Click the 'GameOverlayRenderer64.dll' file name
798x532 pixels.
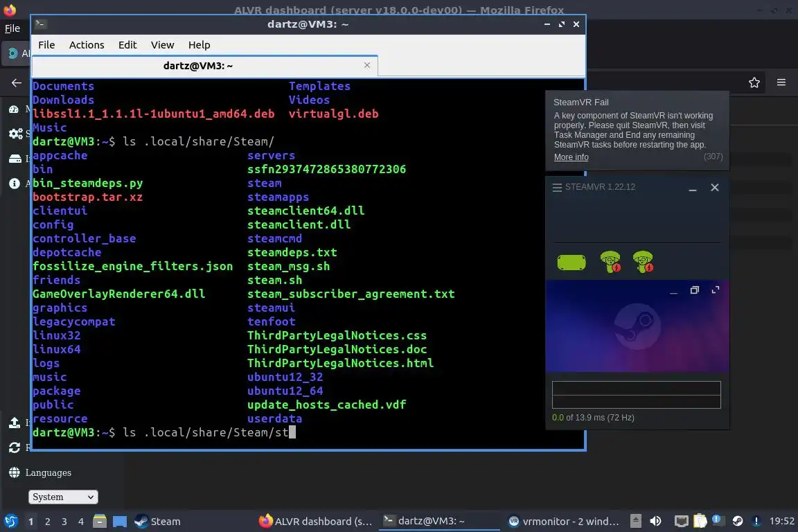tap(118, 294)
